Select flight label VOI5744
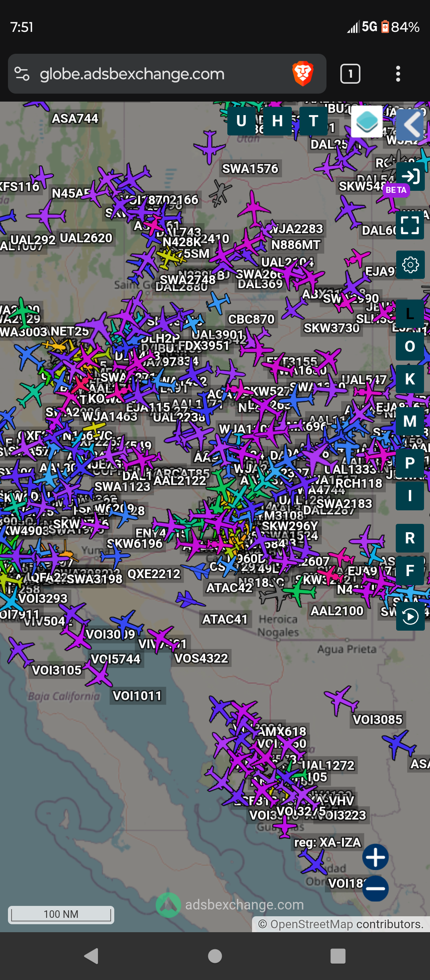430x980 pixels. [x=115, y=659]
